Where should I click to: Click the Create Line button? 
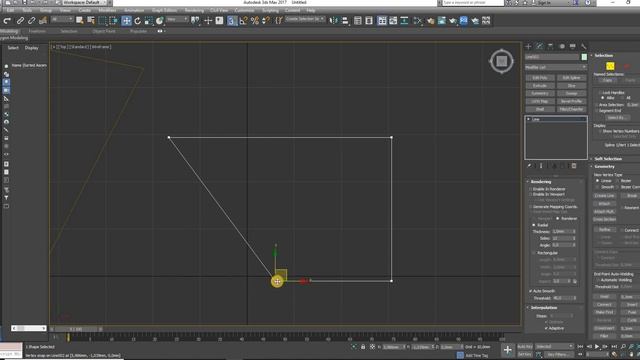pos(604,196)
